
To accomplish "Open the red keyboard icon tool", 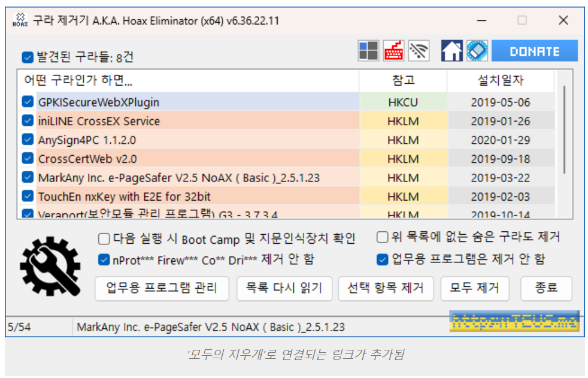I will [x=393, y=51].
